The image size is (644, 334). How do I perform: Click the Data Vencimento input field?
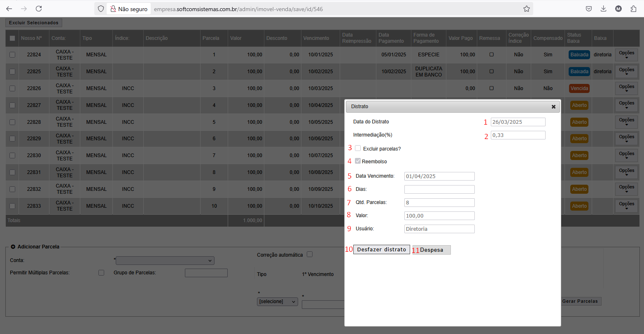[x=439, y=176]
